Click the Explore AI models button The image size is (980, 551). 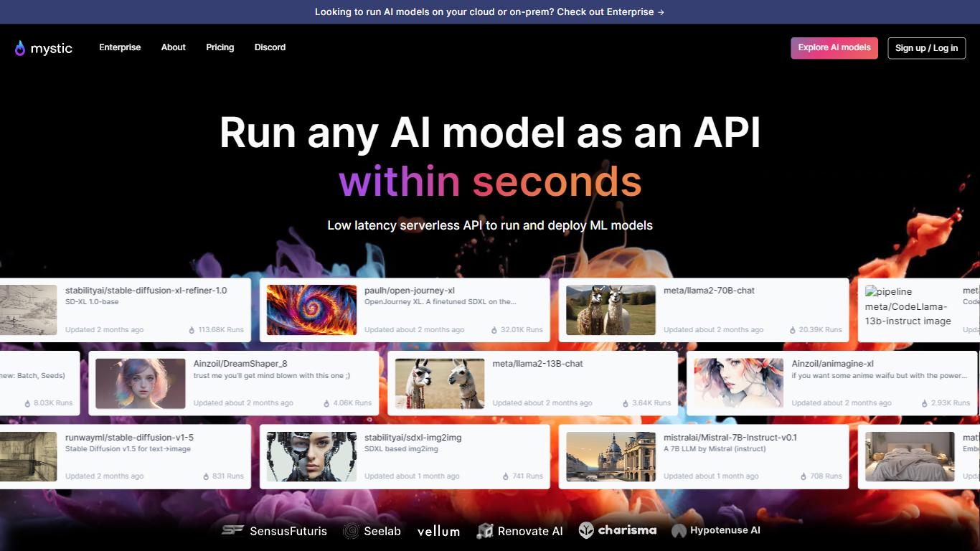(834, 48)
